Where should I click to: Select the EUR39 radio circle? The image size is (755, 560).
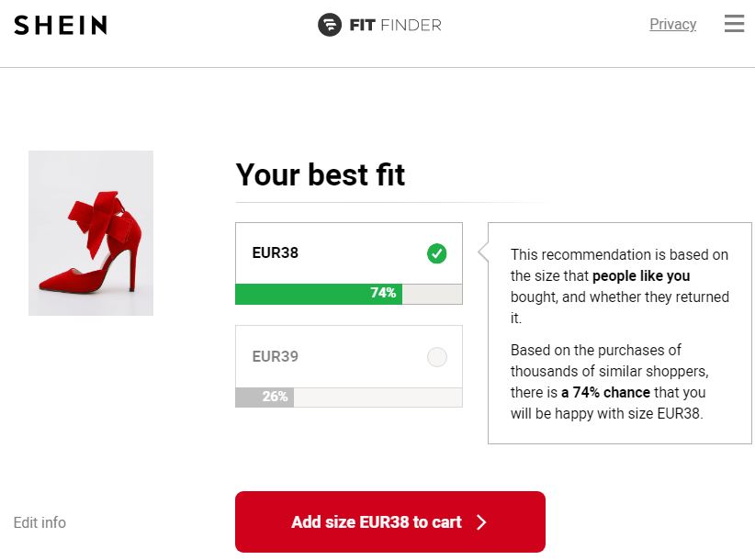[x=436, y=357]
